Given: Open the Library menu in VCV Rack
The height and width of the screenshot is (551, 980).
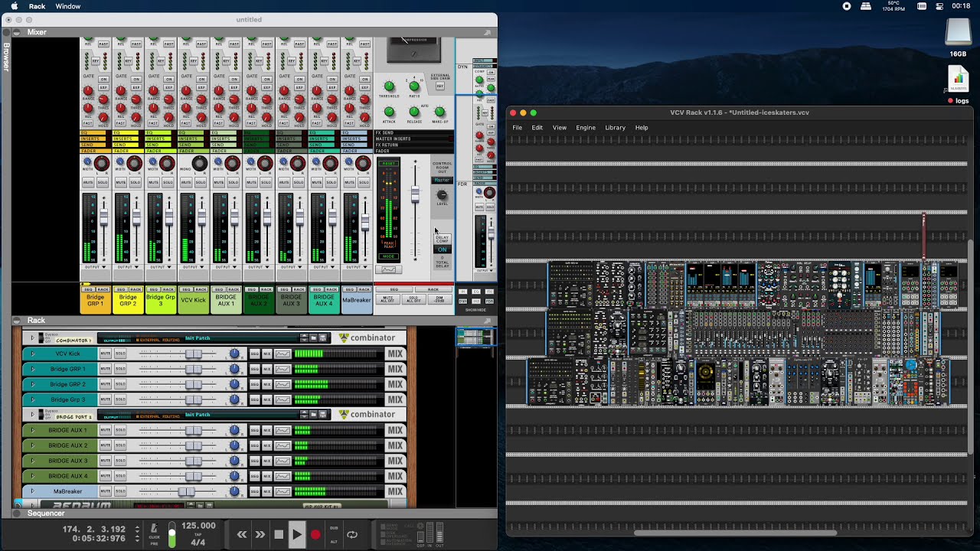Looking at the screenshot, I should (x=615, y=128).
